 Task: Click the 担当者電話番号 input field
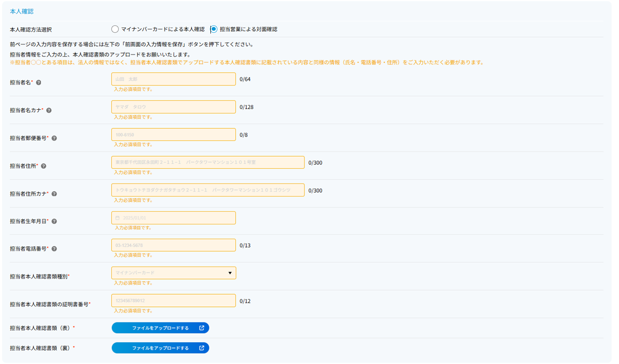click(173, 245)
